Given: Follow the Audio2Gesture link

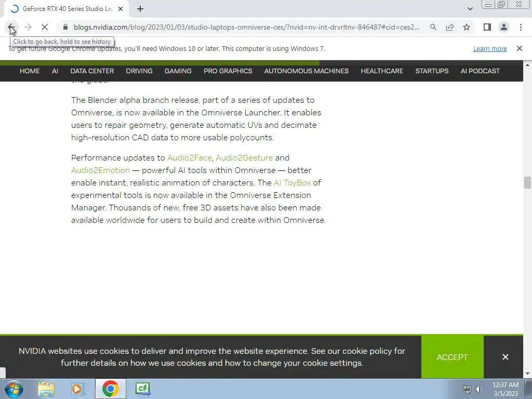Looking at the screenshot, I should (244, 158).
